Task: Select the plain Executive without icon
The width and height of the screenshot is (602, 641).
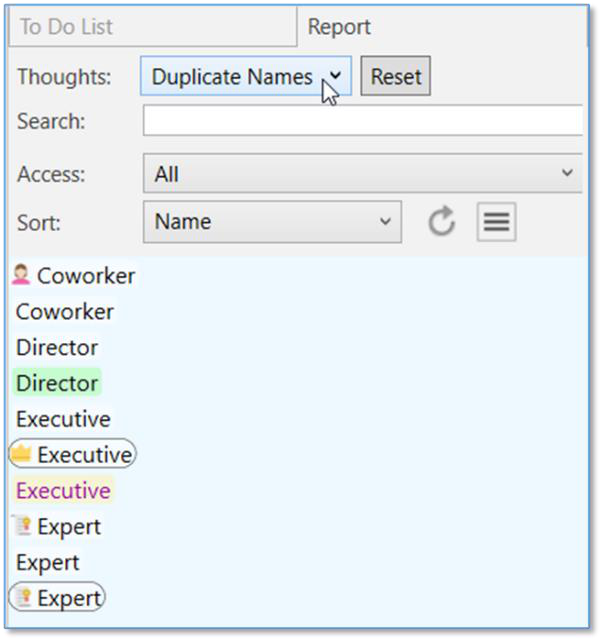Action: point(63,419)
